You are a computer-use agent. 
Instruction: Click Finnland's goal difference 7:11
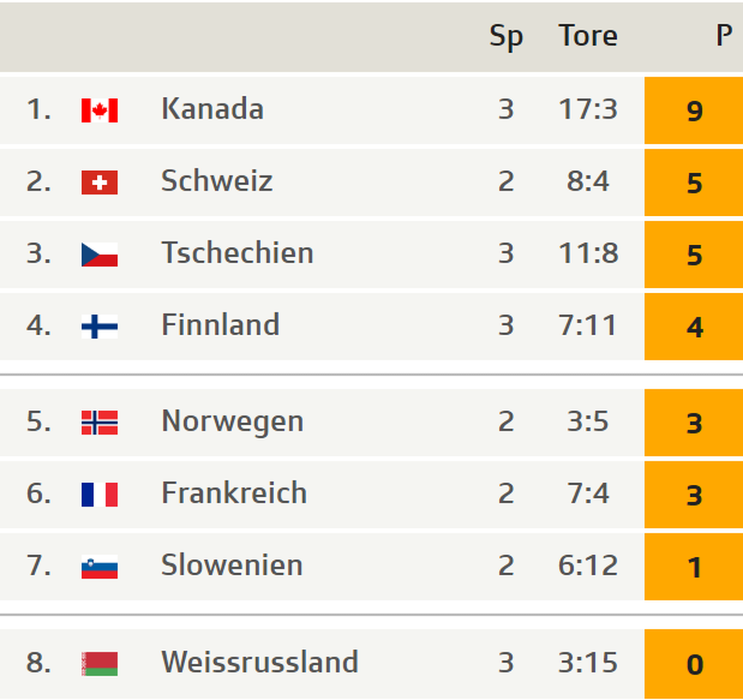pyautogui.click(x=588, y=326)
